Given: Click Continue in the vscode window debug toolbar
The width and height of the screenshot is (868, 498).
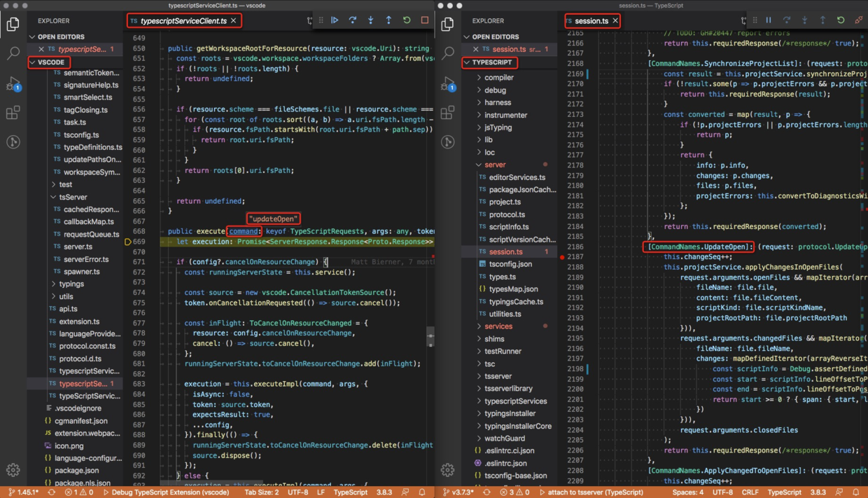Looking at the screenshot, I should 335,20.
